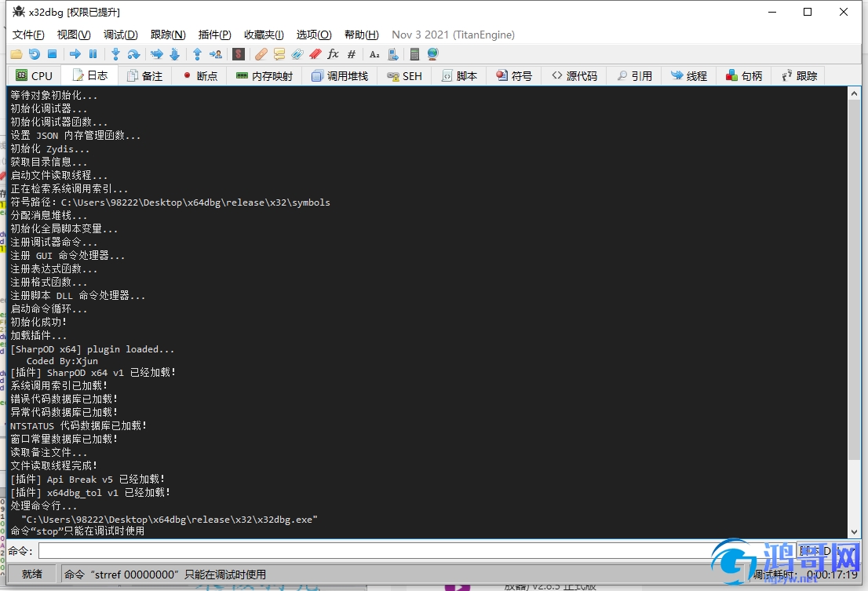The width and height of the screenshot is (868, 591).
Task: Open the Comments toolbar icon
Action: click(x=279, y=54)
